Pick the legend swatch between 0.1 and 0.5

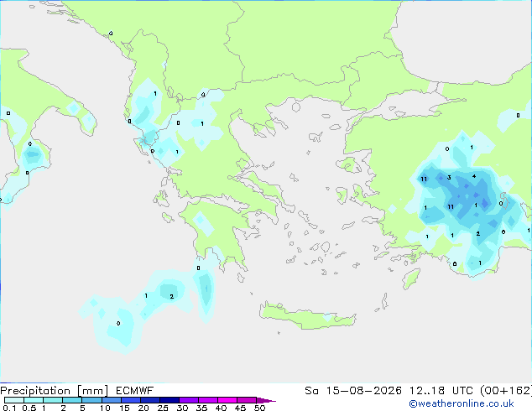pos(14,400)
